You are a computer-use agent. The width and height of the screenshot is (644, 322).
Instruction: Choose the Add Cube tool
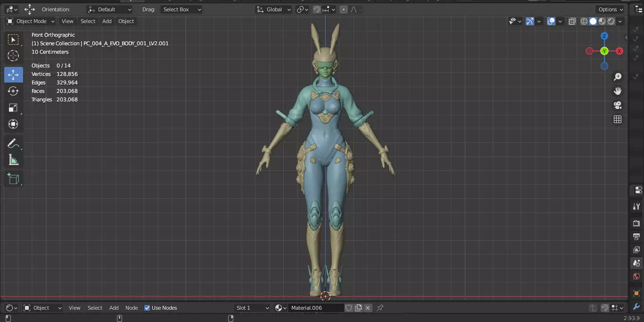point(13,179)
